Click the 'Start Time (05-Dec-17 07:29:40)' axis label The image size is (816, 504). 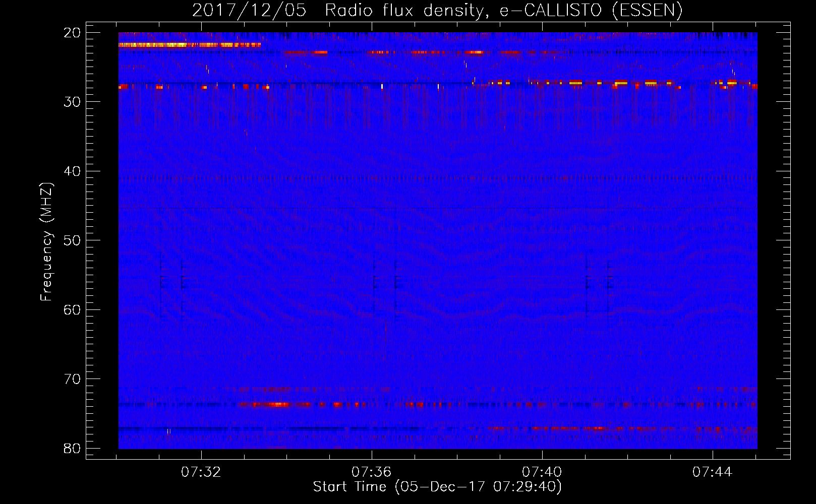coord(437,487)
